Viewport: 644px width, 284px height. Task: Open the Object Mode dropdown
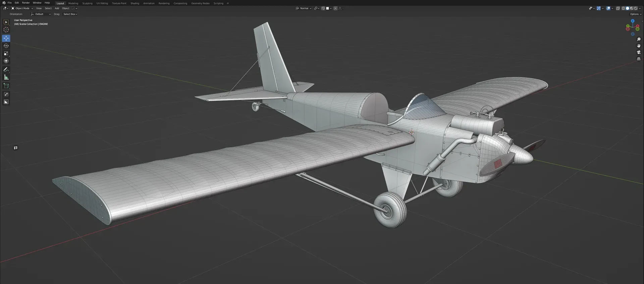[x=22, y=8]
